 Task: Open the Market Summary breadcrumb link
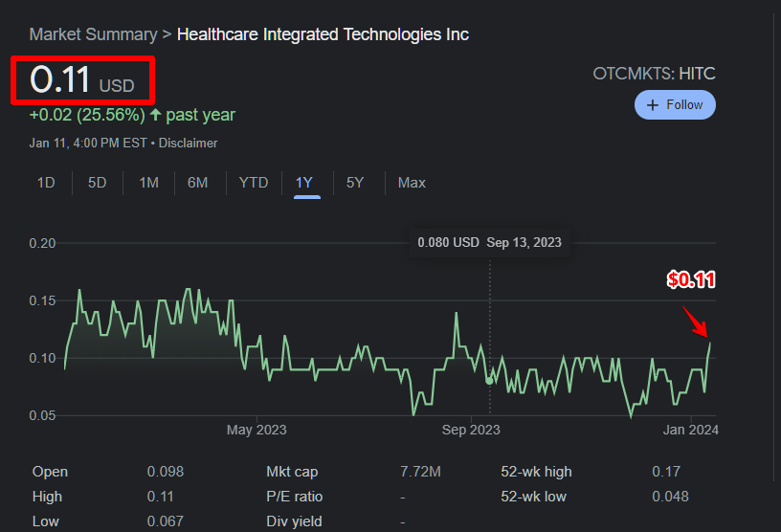(93, 34)
